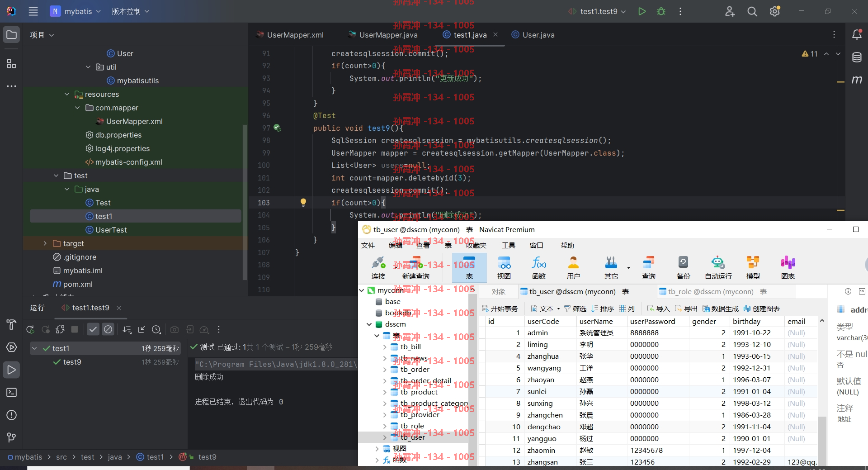The height and width of the screenshot is (470, 868).
Task: Click Navicat 视图 view toolbar icon
Action: click(504, 268)
